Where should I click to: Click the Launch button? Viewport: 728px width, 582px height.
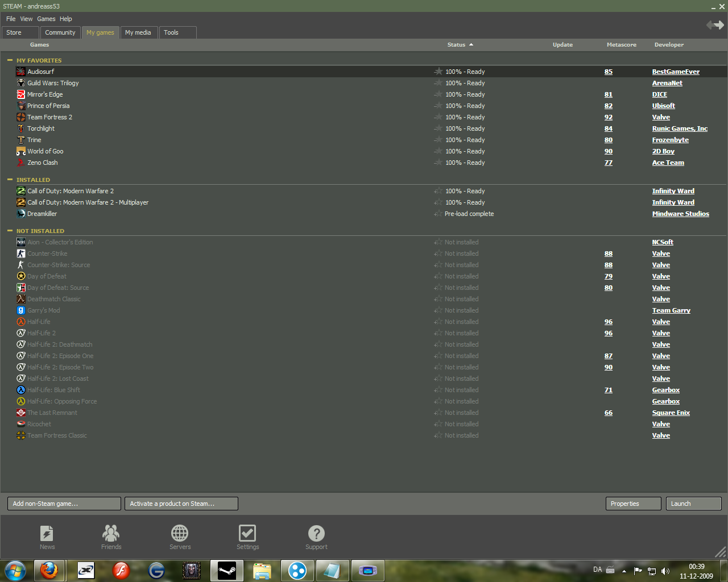[x=694, y=504]
